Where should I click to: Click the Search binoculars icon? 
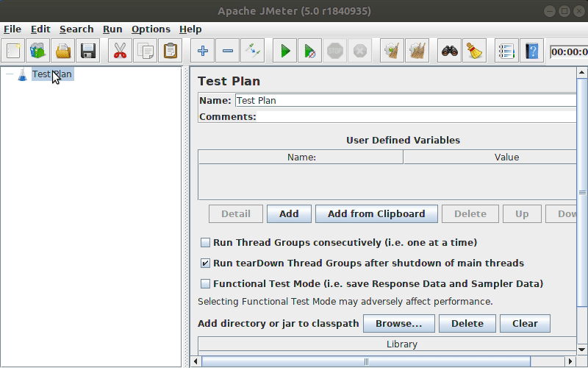pos(449,51)
